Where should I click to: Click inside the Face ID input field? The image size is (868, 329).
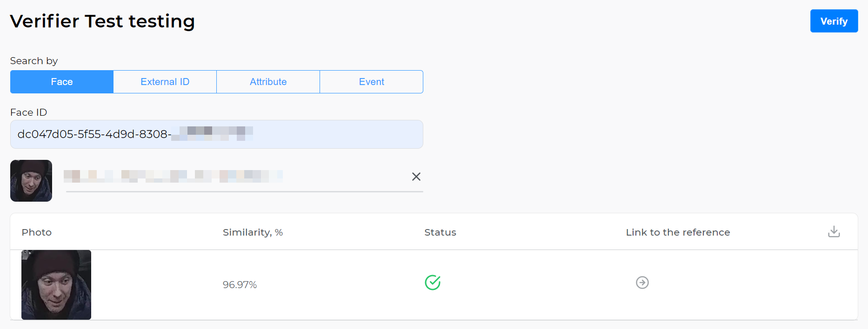pos(216,134)
